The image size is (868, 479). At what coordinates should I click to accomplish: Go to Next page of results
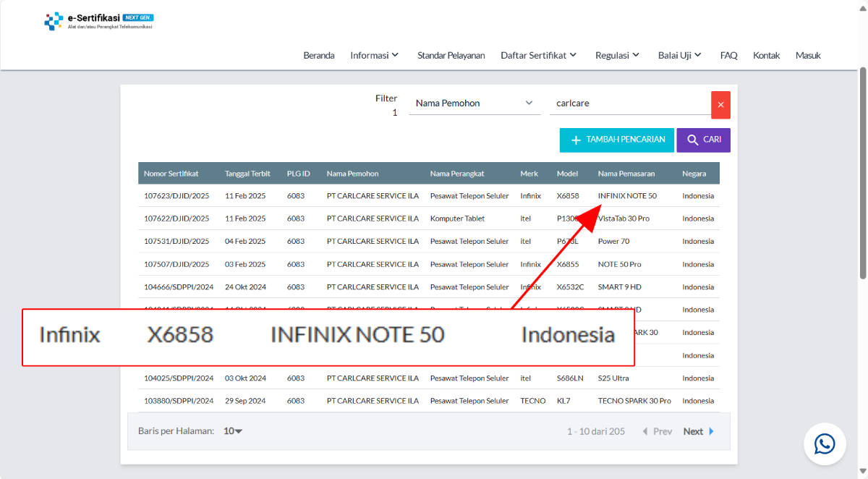pyautogui.click(x=699, y=431)
